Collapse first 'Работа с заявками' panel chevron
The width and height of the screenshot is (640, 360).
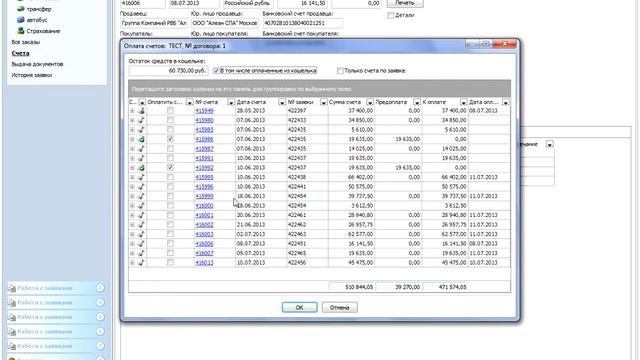click(x=100, y=288)
